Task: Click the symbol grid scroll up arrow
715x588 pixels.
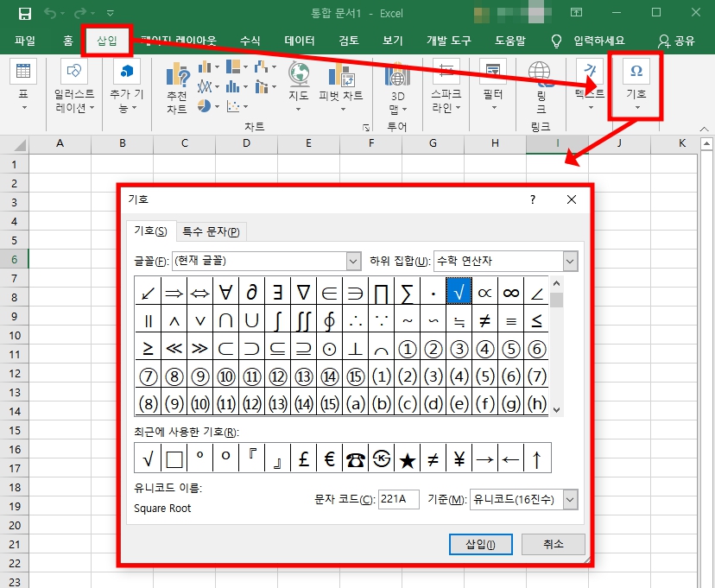Action: 556,283
